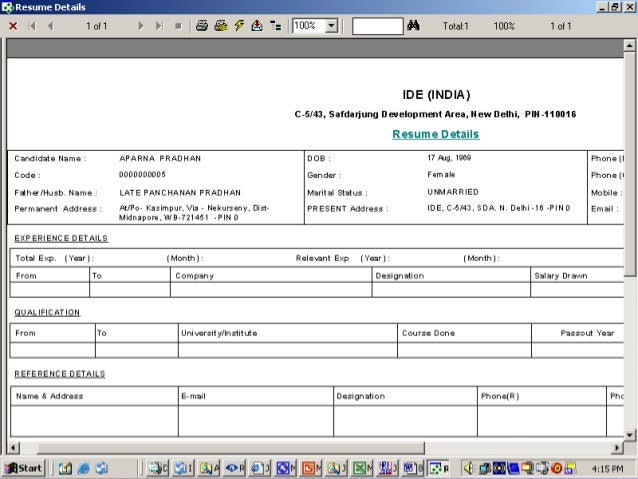638x479 pixels.
Task: Select LATE PANCHANAN PRADHAN text
Action: coord(180,192)
